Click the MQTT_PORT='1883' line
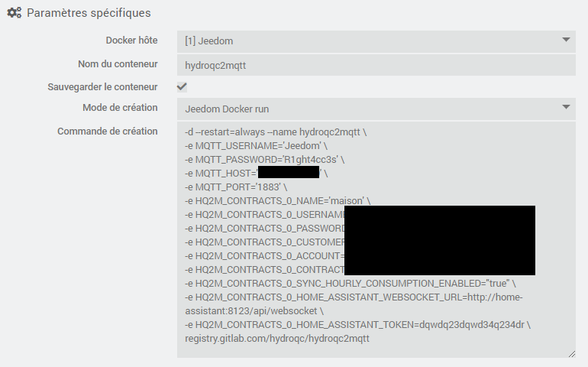Screen dimensions: 588x367 point(236,187)
